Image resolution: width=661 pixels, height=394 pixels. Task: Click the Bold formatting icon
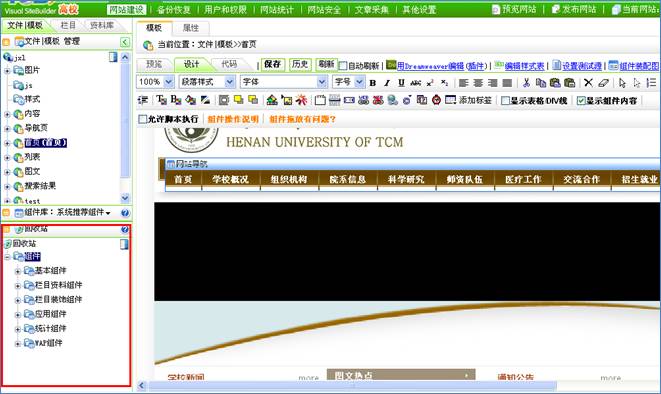(373, 83)
